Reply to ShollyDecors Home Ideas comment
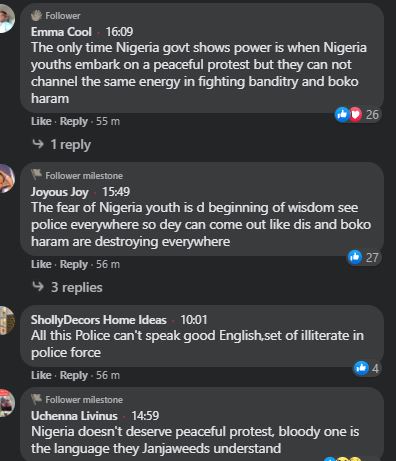Screen dimensions: 396x461 coord(74,375)
